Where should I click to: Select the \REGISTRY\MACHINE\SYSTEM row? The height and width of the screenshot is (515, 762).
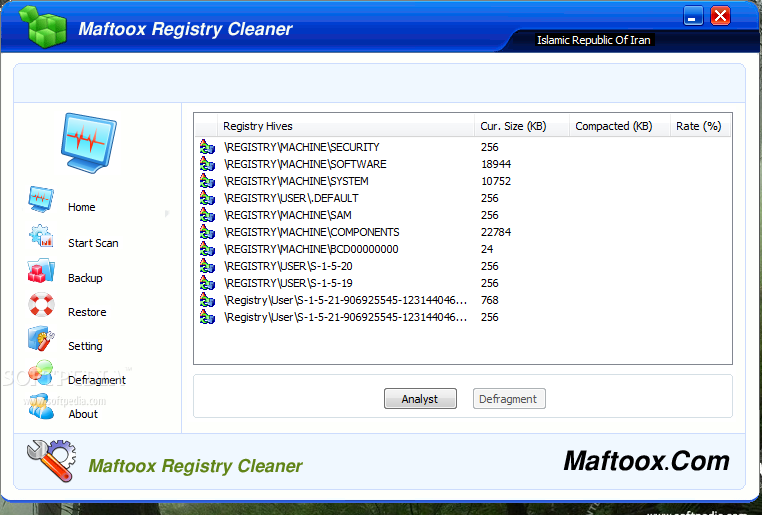tap(464, 181)
